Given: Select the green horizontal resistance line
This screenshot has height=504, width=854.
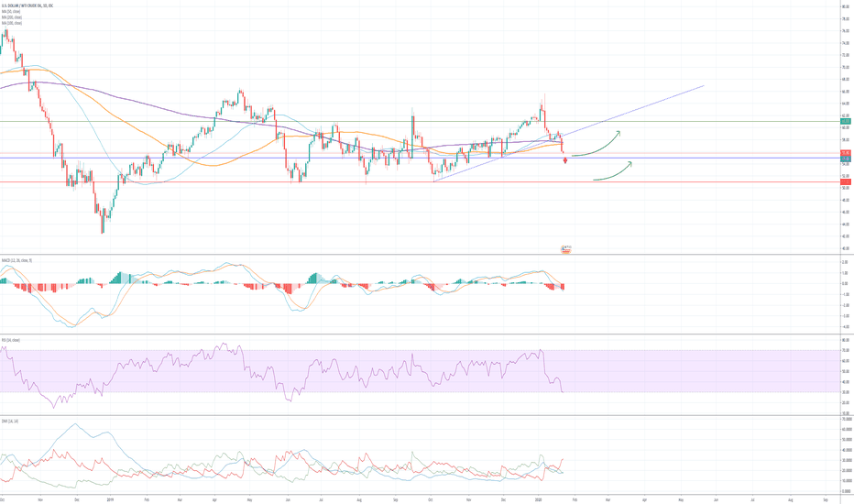Looking at the screenshot, I should point(420,121).
